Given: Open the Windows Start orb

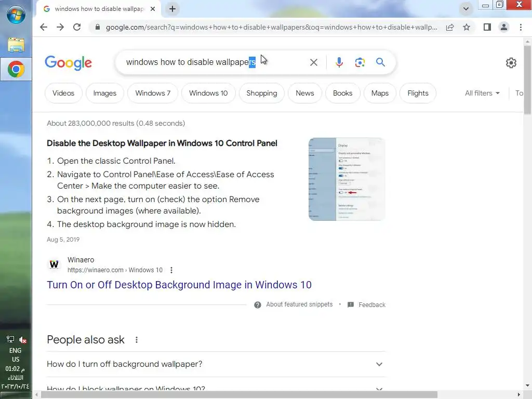Looking at the screenshot, I should pyautogui.click(x=16, y=15).
